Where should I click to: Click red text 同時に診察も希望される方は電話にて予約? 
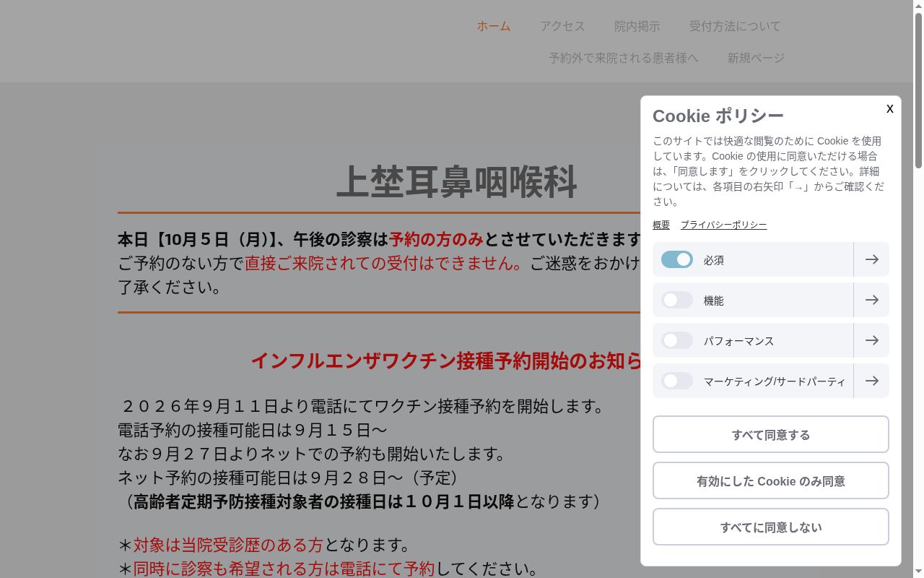tap(284, 569)
